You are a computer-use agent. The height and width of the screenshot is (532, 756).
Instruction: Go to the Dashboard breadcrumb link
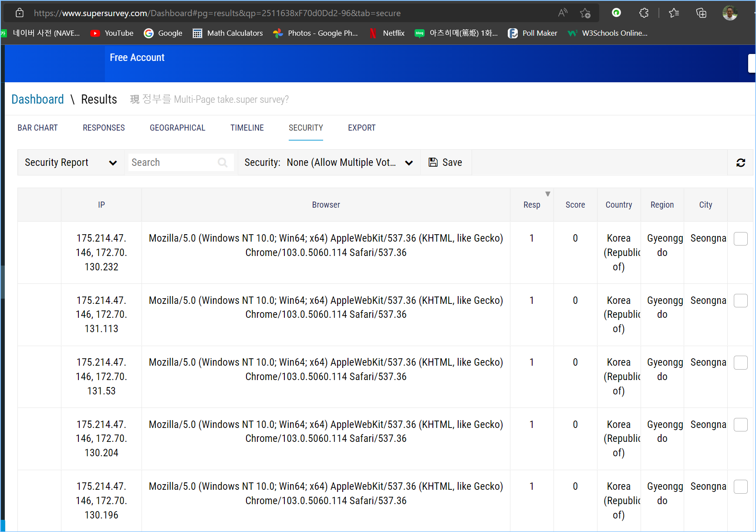(37, 100)
